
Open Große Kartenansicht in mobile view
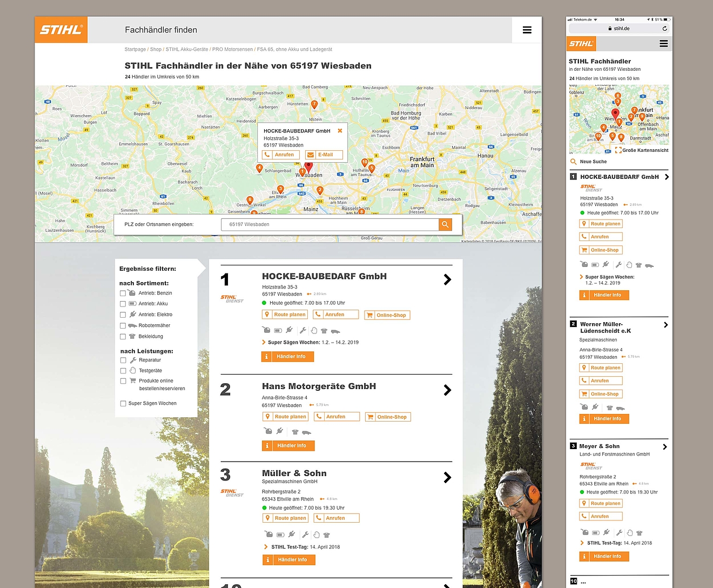point(642,150)
